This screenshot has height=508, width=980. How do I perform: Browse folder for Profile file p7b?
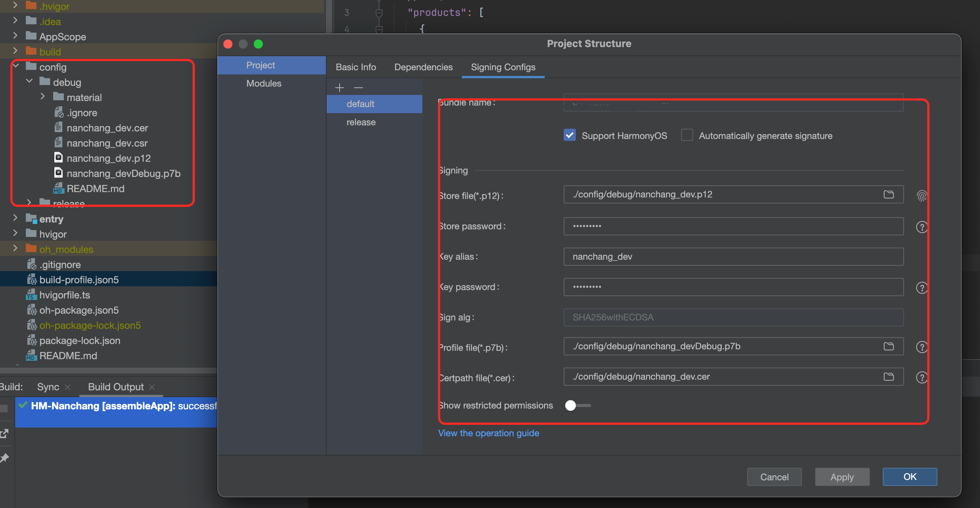point(889,346)
